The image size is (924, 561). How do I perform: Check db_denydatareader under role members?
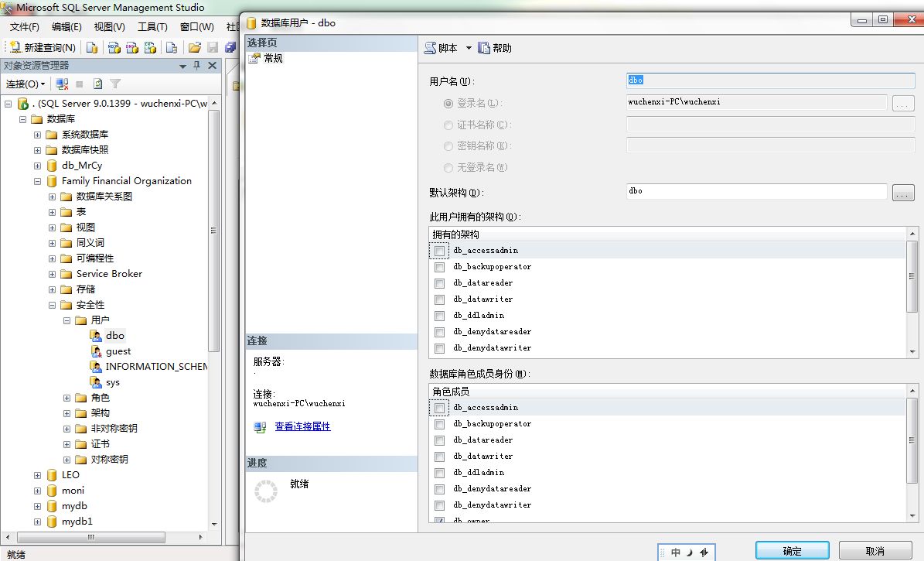(x=440, y=489)
